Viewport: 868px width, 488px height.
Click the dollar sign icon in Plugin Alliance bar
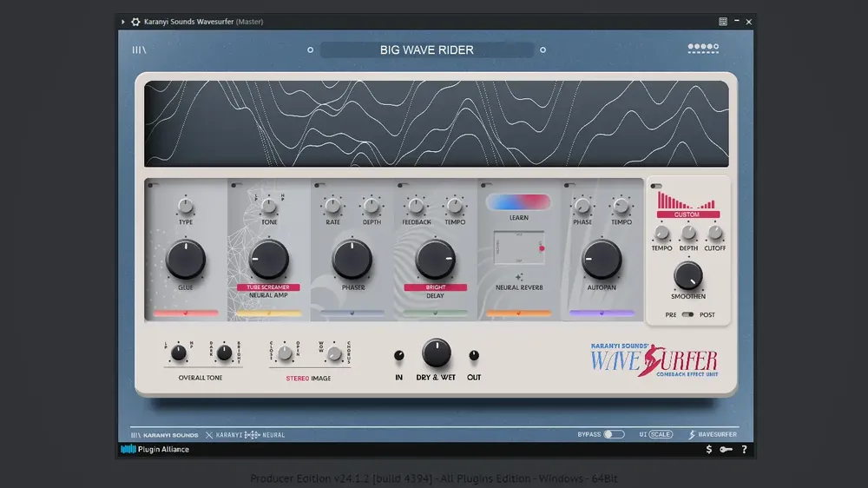click(x=708, y=449)
